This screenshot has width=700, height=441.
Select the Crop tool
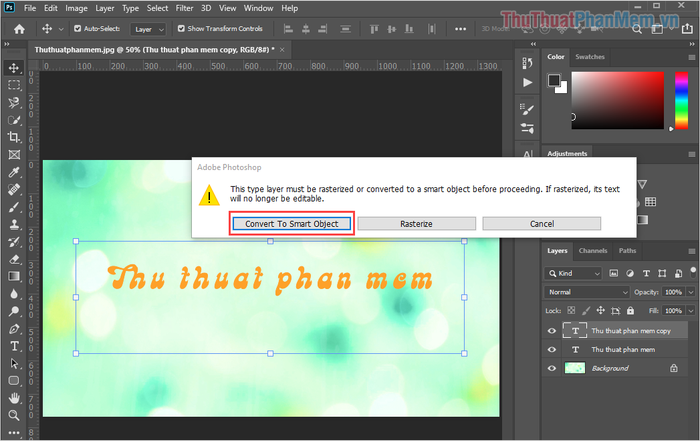coord(14,137)
